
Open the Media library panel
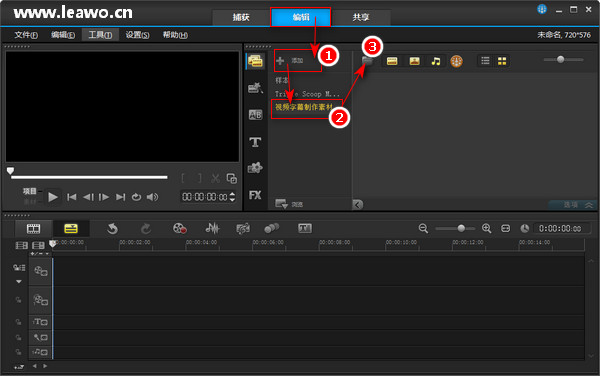click(x=255, y=61)
